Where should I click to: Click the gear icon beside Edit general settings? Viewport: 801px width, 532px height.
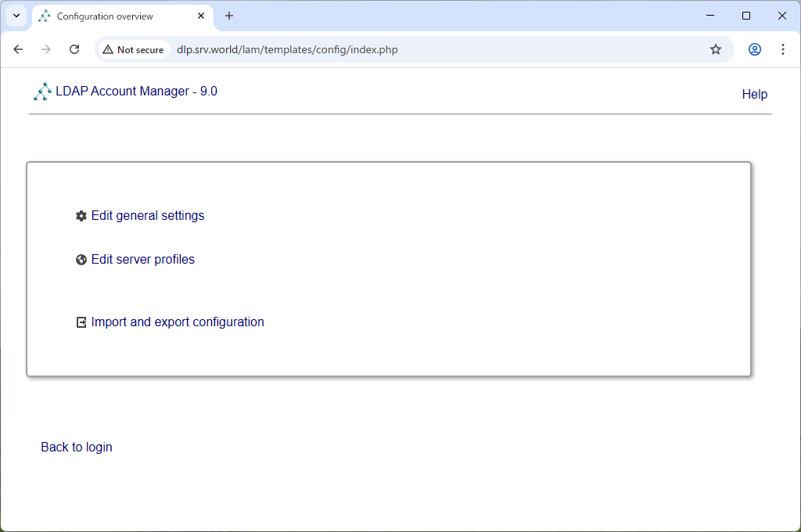click(x=81, y=216)
